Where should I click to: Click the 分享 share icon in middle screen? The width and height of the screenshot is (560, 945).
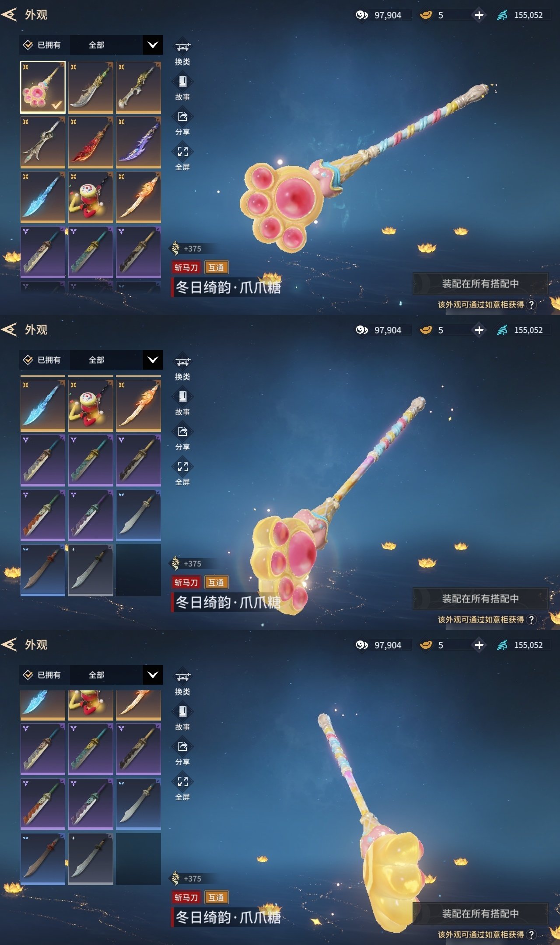coord(182,431)
